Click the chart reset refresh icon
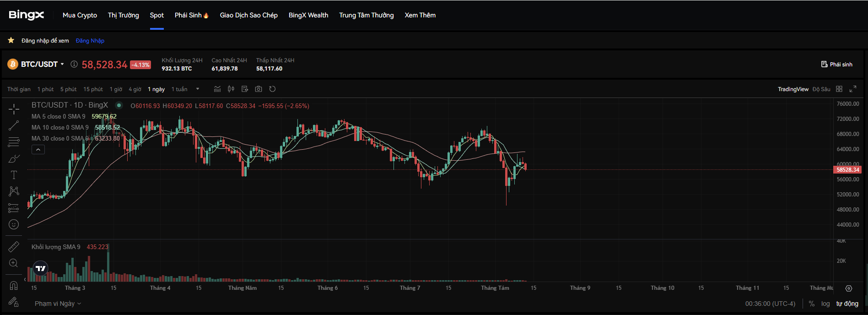Screen dimensions: 868x315 pos(272,89)
